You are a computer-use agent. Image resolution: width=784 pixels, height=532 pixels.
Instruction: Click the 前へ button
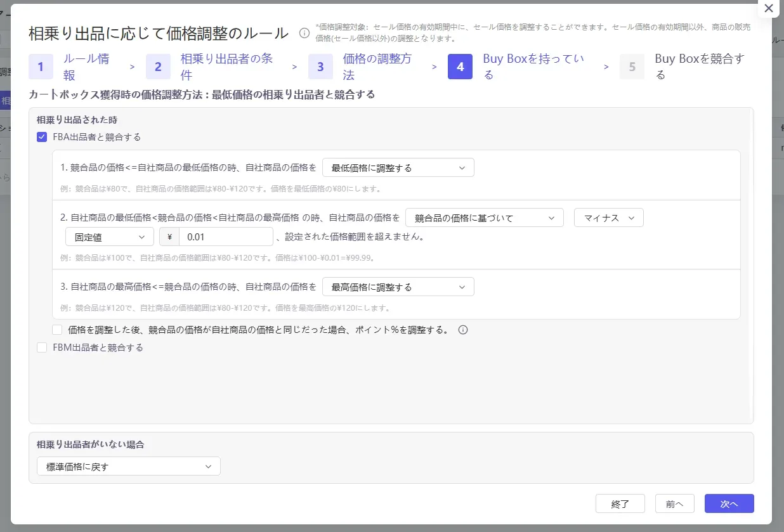(x=675, y=503)
